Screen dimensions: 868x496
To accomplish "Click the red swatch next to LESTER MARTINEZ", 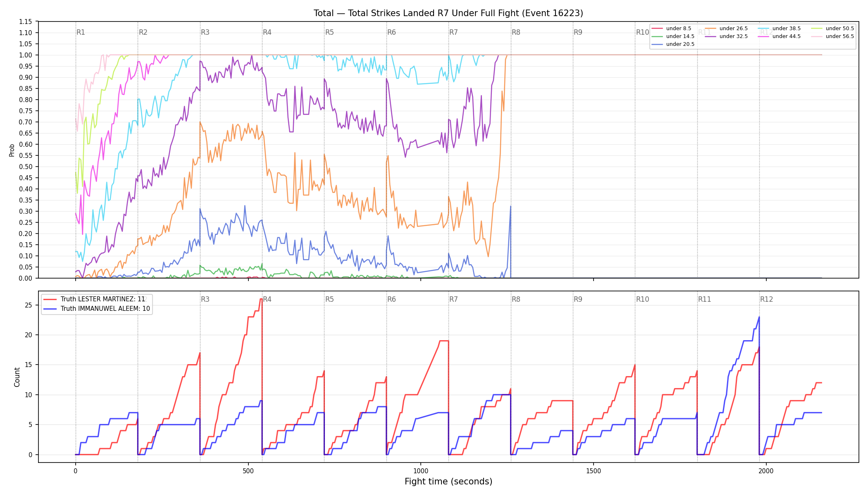I will [50, 299].
